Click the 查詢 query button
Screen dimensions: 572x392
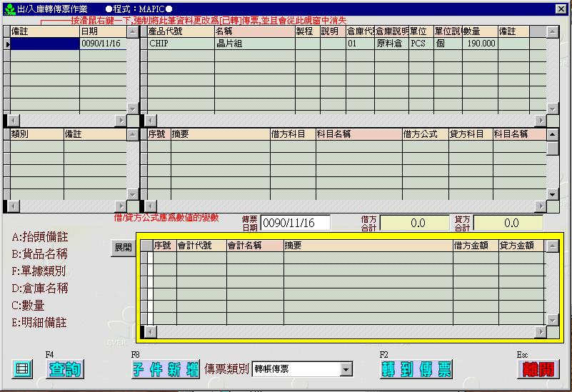65,369
